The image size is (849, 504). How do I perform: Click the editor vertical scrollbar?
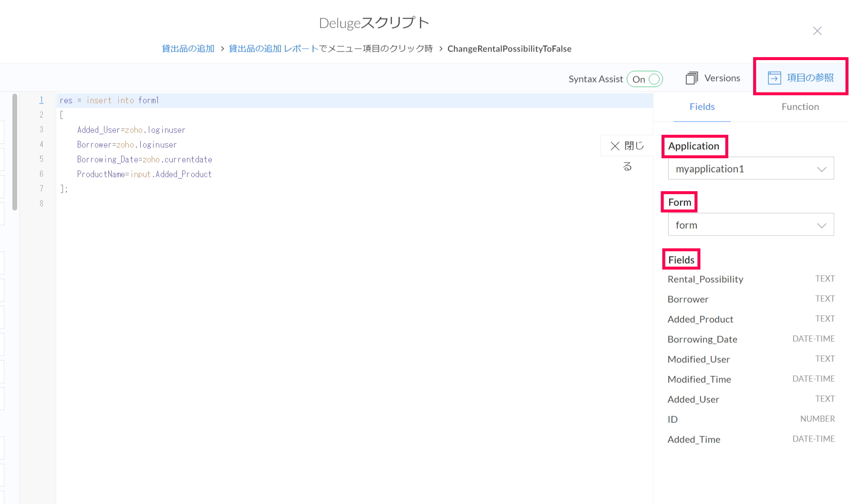(x=15, y=153)
